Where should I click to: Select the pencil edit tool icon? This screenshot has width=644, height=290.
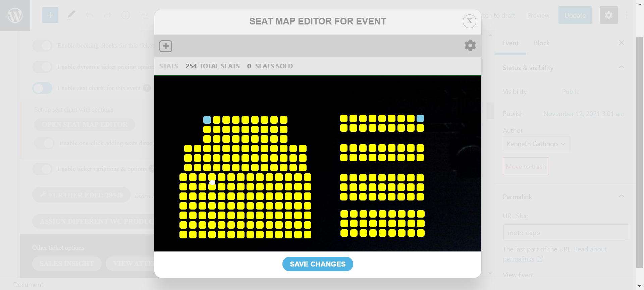tap(71, 15)
